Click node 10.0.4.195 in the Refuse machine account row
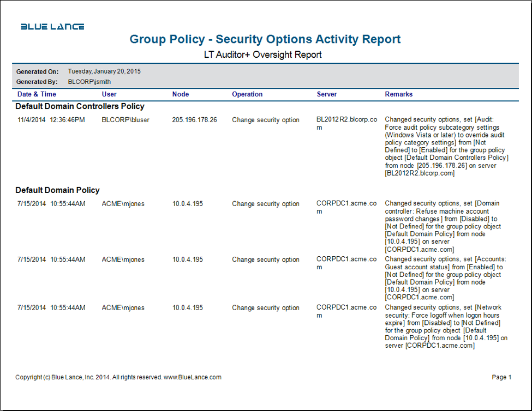The width and height of the screenshot is (532, 411). click(188, 204)
